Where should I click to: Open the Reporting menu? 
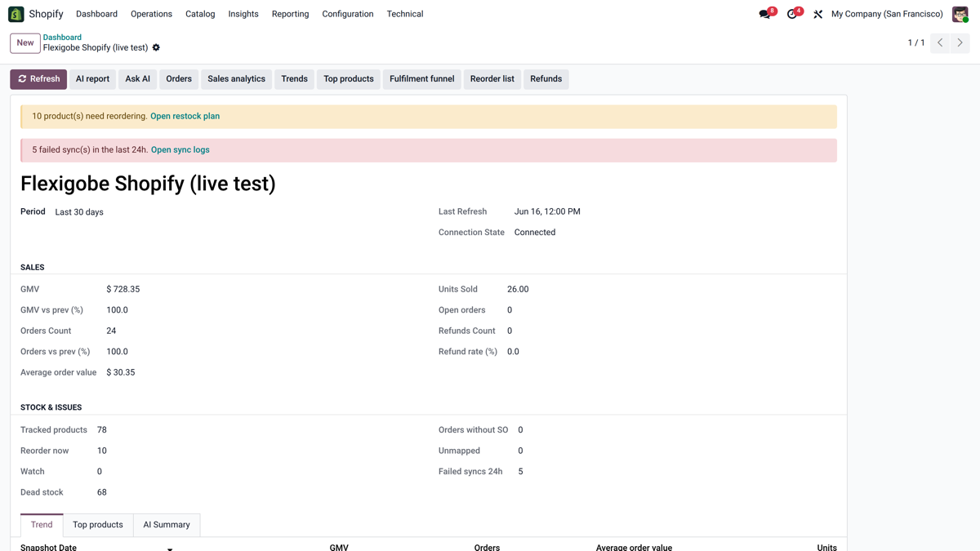click(x=290, y=14)
